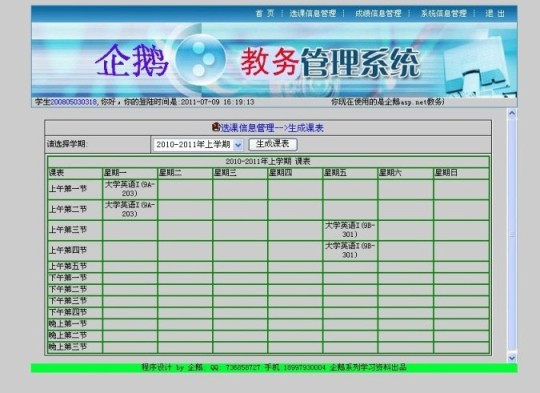Click the 选课信息管理-->生成课表 breadcrumb title

pyautogui.click(x=272, y=128)
